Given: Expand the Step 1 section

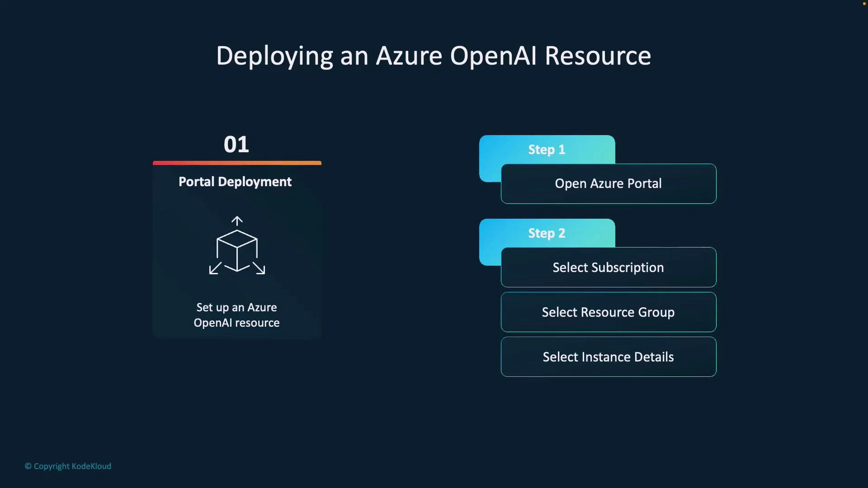Looking at the screenshot, I should 546,149.
